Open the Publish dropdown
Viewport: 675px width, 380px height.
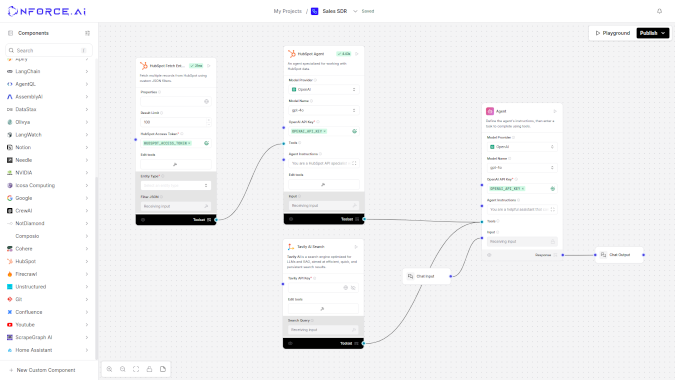[663, 33]
